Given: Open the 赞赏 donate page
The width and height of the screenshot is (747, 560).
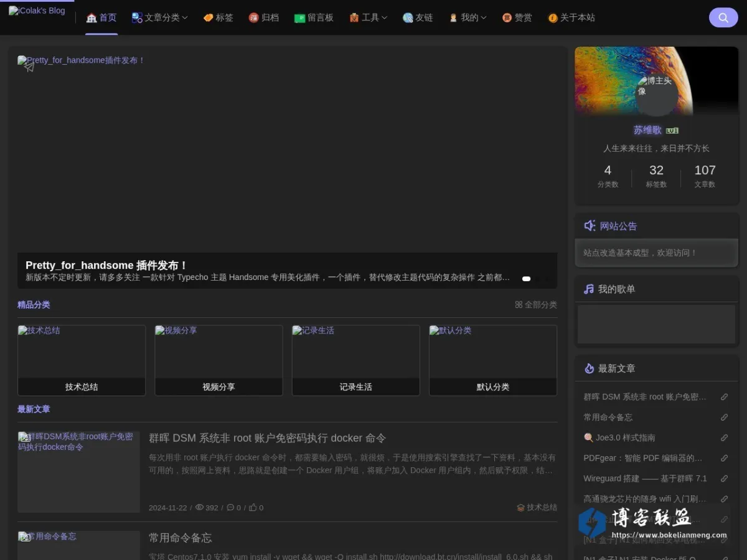Looking at the screenshot, I should click(517, 17).
